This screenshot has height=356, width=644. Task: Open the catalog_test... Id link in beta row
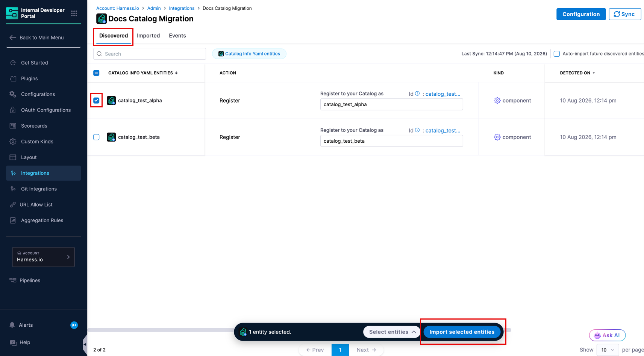click(443, 130)
